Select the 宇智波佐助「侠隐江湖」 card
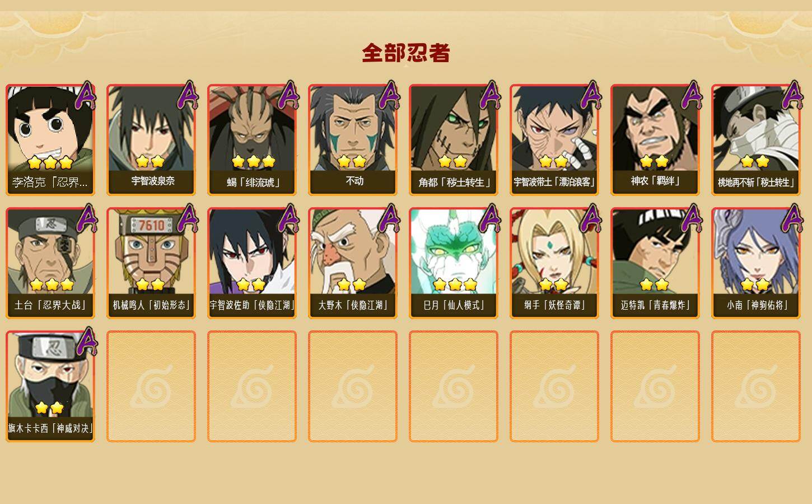This screenshot has height=504, width=812. point(252,263)
